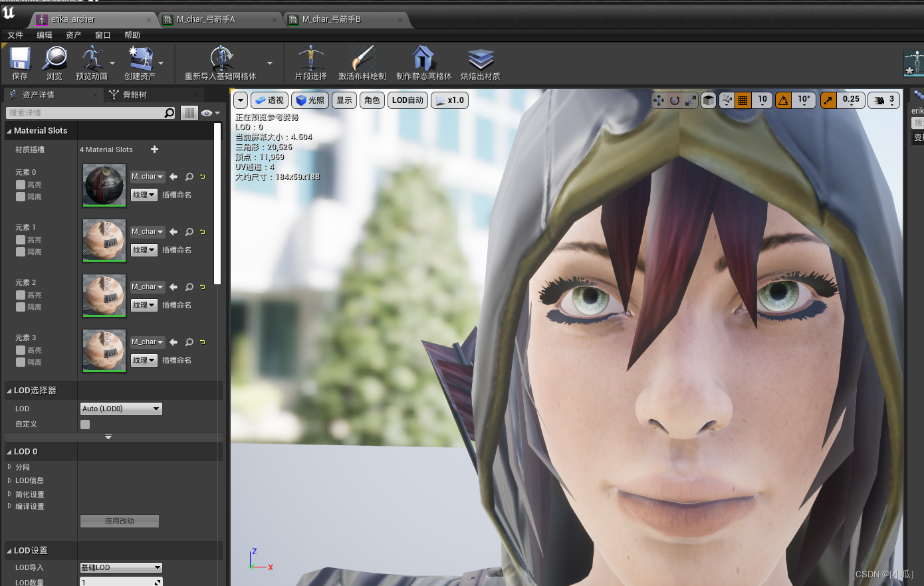This screenshot has width=924, height=586.
Task: Switch to the M_char_弓箭手A tab
Action: 219,19
